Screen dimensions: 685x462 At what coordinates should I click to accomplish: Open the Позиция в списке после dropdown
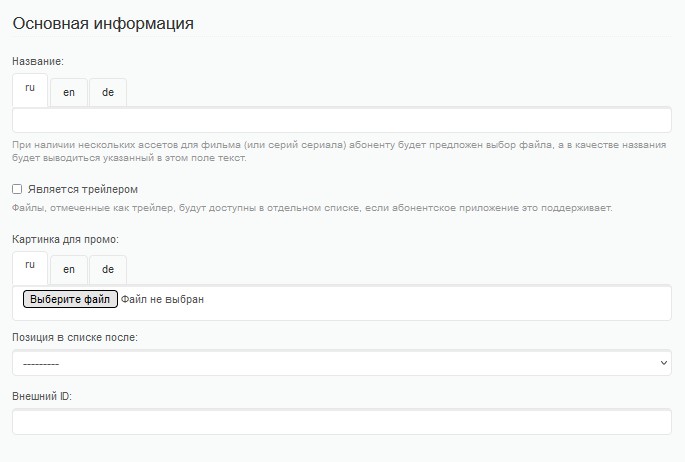coord(342,363)
